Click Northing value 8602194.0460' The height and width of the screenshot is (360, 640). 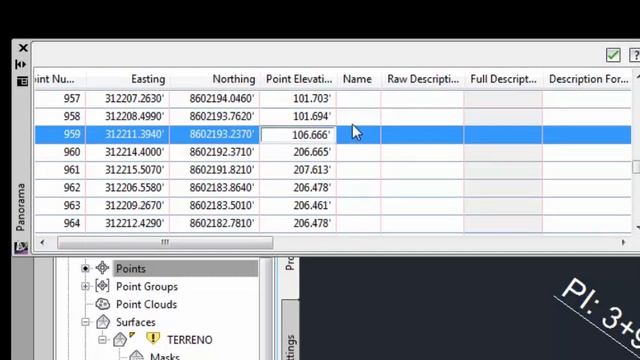tap(222, 99)
